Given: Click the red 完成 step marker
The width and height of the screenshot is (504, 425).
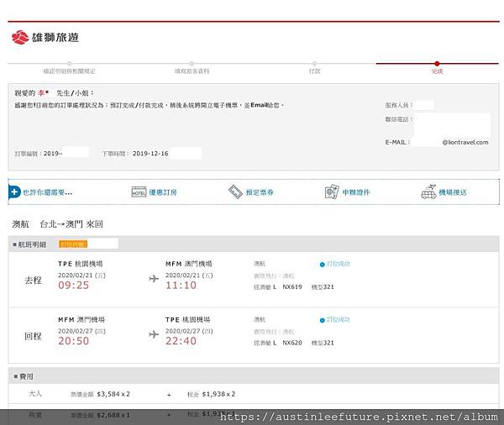Looking at the screenshot, I should click(x=437, y=64).
